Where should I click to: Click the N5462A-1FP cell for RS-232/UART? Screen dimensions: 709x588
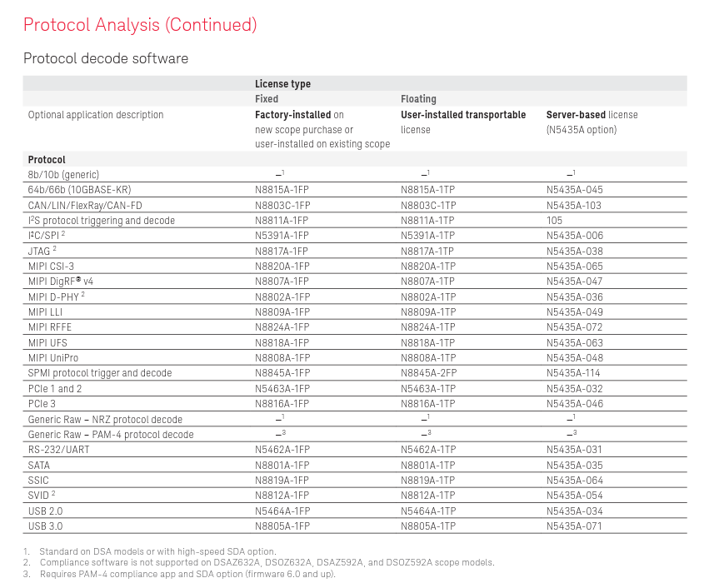tap(282, 450)
